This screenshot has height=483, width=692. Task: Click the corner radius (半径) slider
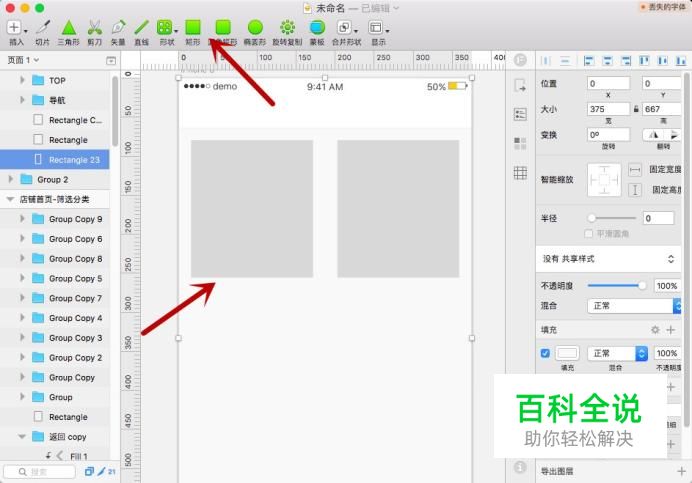[x=613, y=218]
